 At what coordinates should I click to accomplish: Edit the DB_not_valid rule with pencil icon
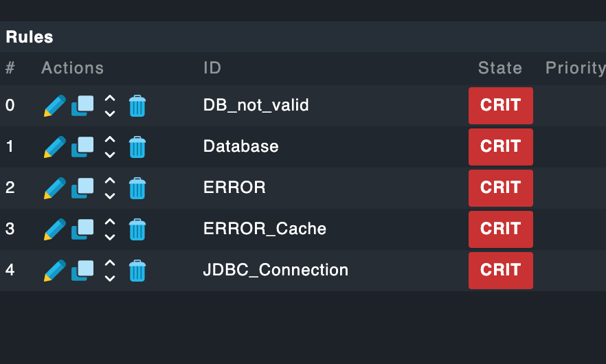[54, 106]
